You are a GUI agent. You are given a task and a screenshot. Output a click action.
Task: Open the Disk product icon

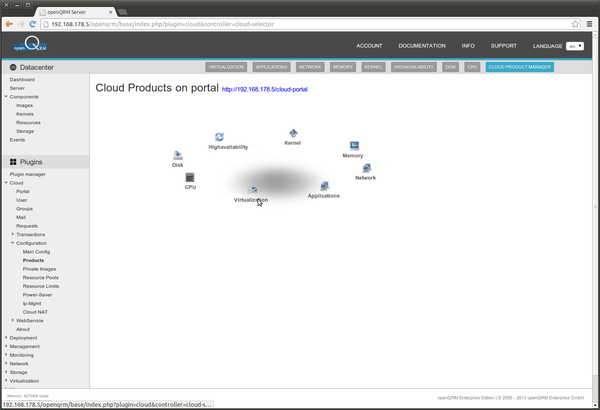[x=178, y=155]
